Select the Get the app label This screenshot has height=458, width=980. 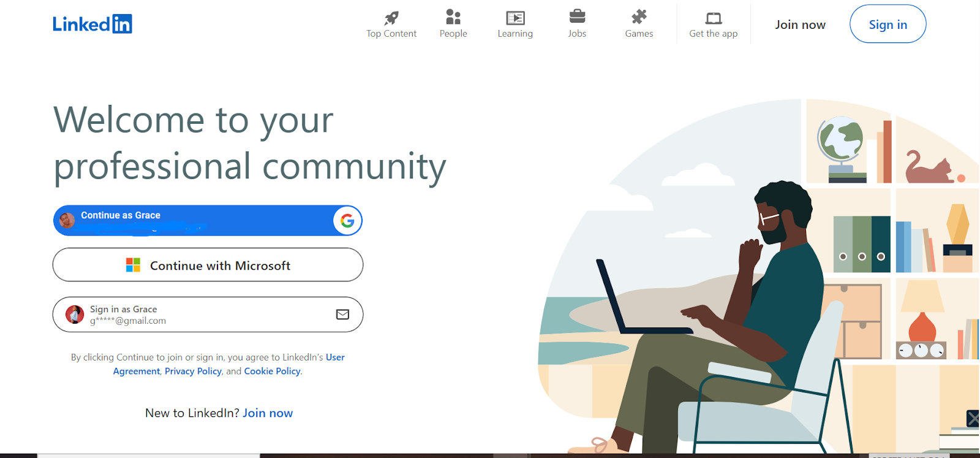[x=714, y=34]
